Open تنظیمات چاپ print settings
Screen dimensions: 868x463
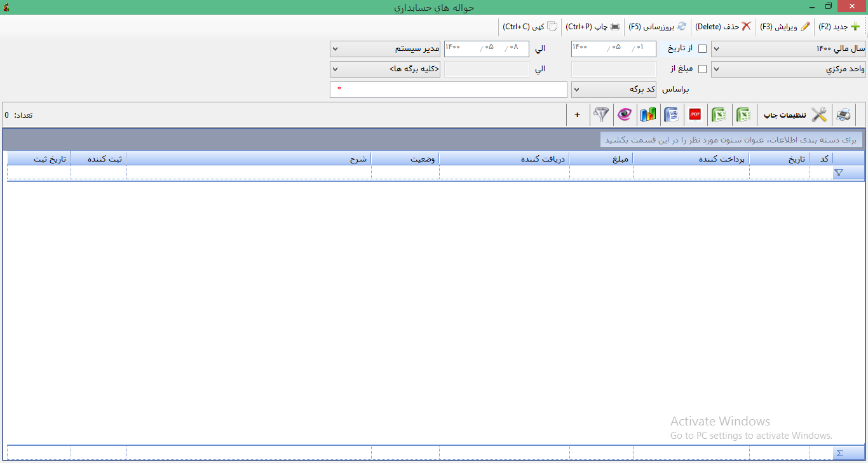pos(795,114)
